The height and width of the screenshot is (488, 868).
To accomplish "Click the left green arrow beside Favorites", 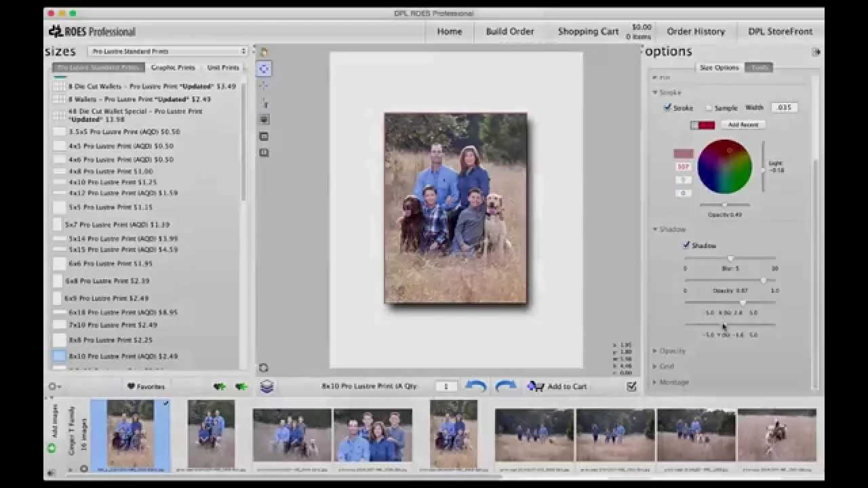I will click(x=219, y=386).
